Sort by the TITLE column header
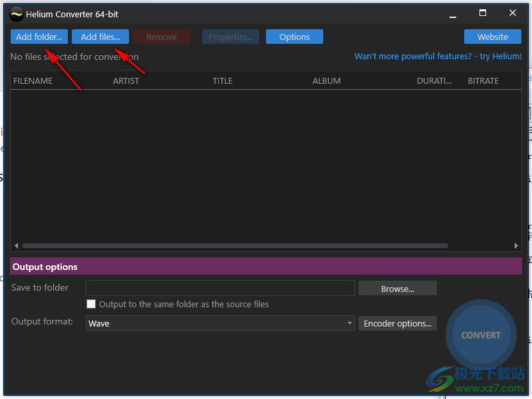 coord(223,80)
